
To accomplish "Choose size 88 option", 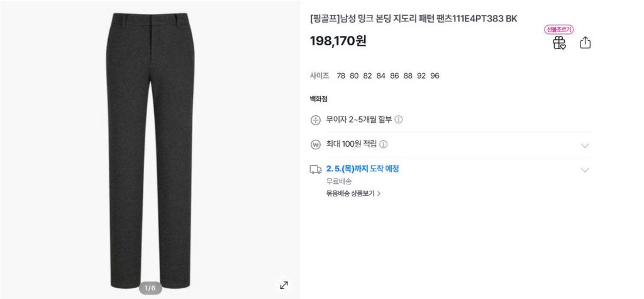I will coord(408,76).
